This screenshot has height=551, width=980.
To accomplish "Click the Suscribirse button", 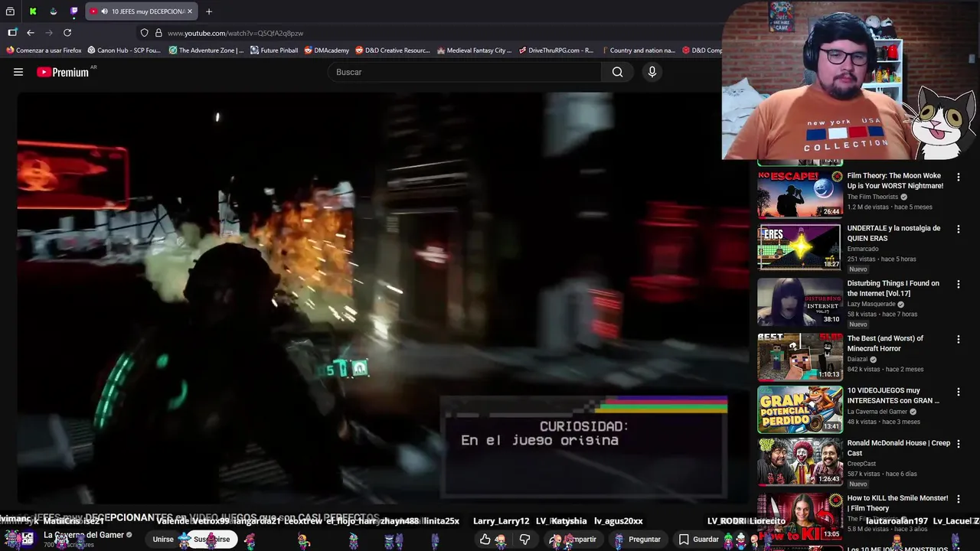I will coord(211,540).
